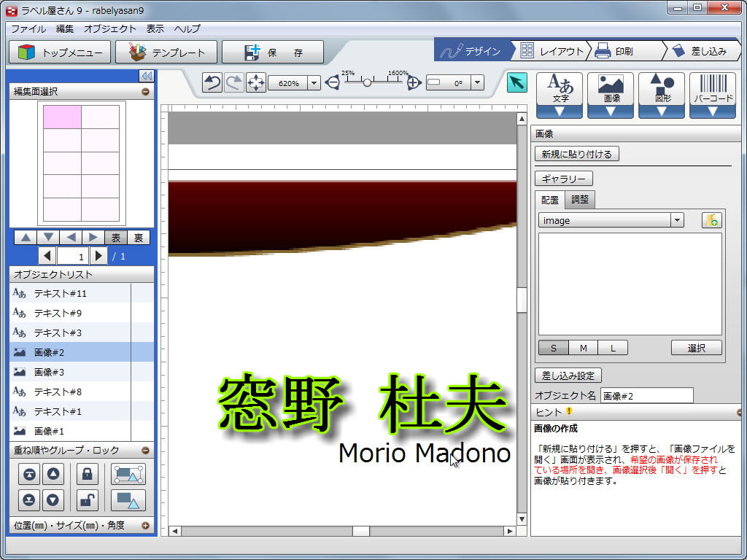
Task: Click 保存 save button
Action: click(x=273, y=52)
